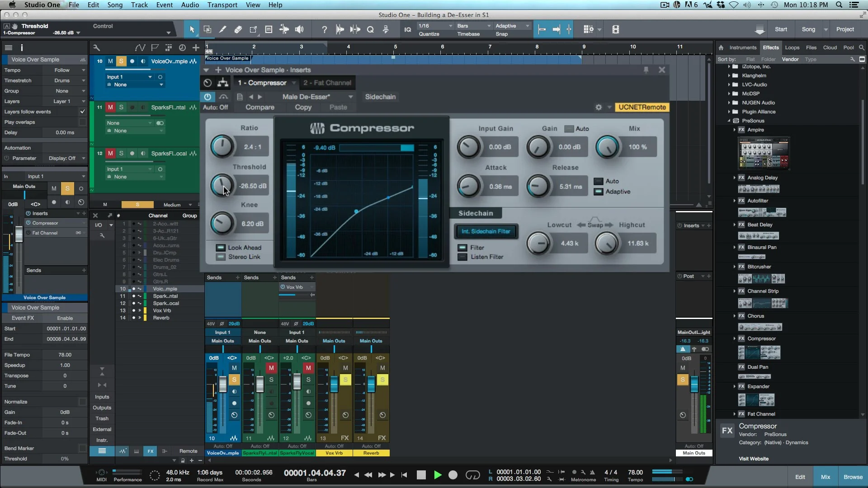Toggle the Loop button in transport
Image resolution: width=868 pixels, height=488 pixels.
point(472,475)
